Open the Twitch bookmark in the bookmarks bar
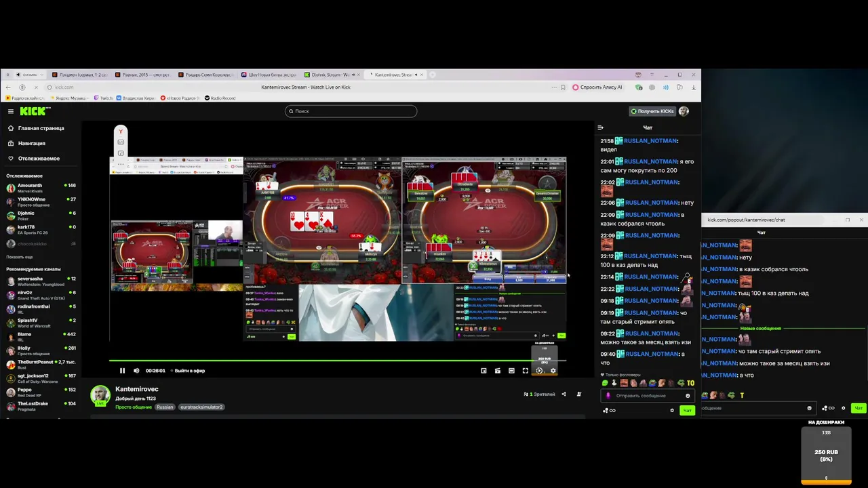 tap(104, 98)
